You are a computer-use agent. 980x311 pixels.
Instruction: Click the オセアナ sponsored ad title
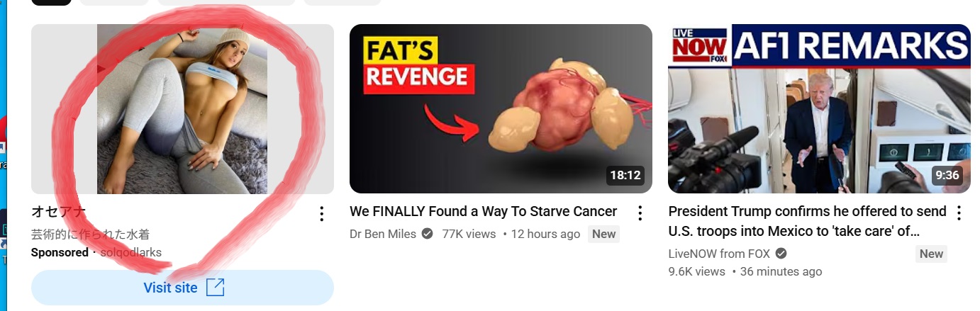(x=58, y=212)
